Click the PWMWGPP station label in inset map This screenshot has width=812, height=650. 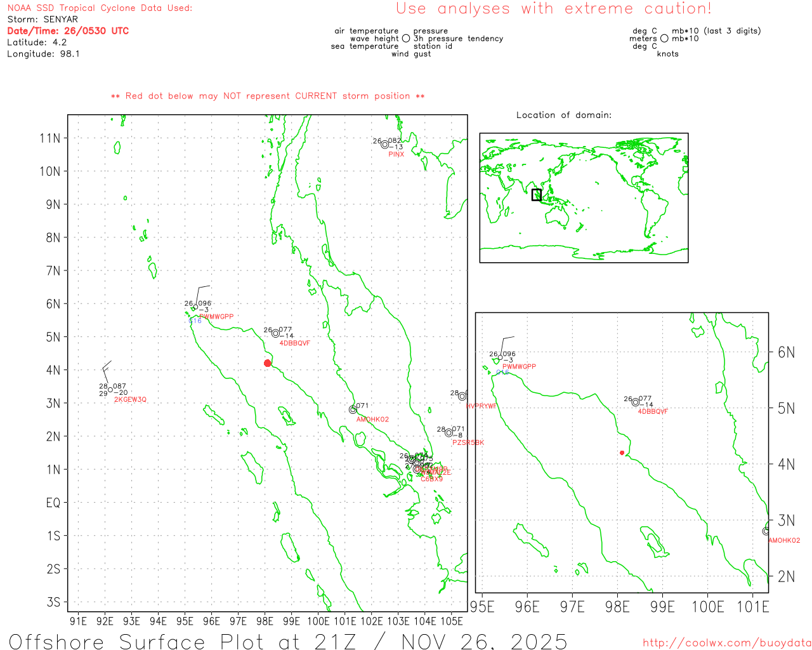click(519, 367)
